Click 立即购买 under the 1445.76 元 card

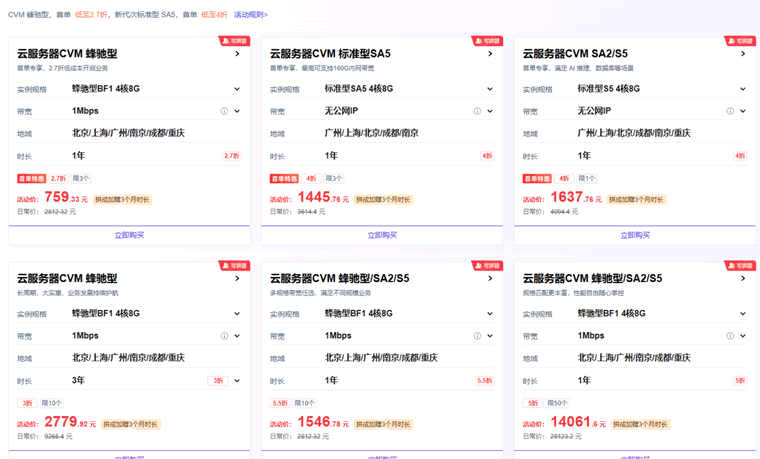click(382, 235)
